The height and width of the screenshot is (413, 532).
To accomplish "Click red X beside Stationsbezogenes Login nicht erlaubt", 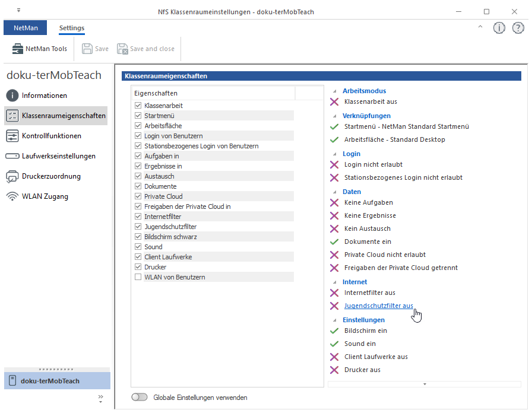I will 334,177.
